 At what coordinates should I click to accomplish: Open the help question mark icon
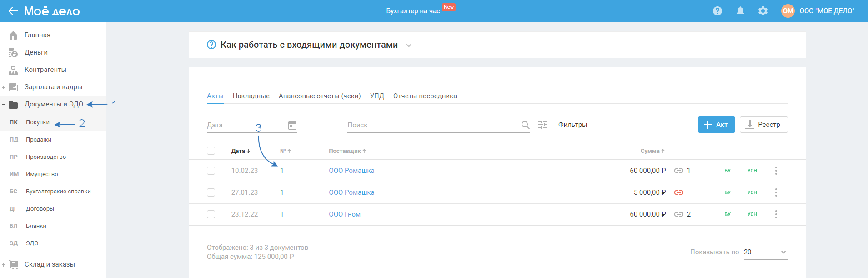click(717, 11)
